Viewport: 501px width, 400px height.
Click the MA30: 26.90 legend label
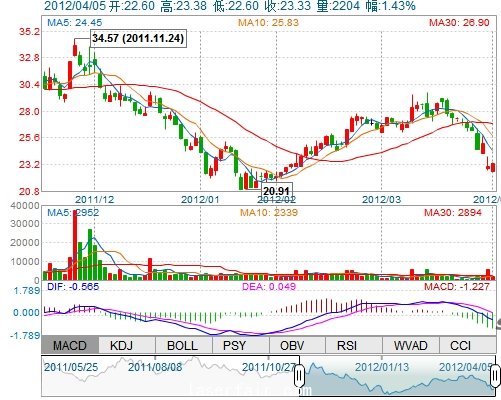(459, 23)
